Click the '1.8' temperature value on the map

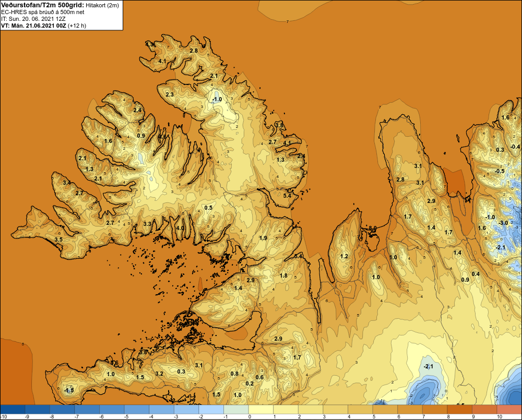click(283, 275)
